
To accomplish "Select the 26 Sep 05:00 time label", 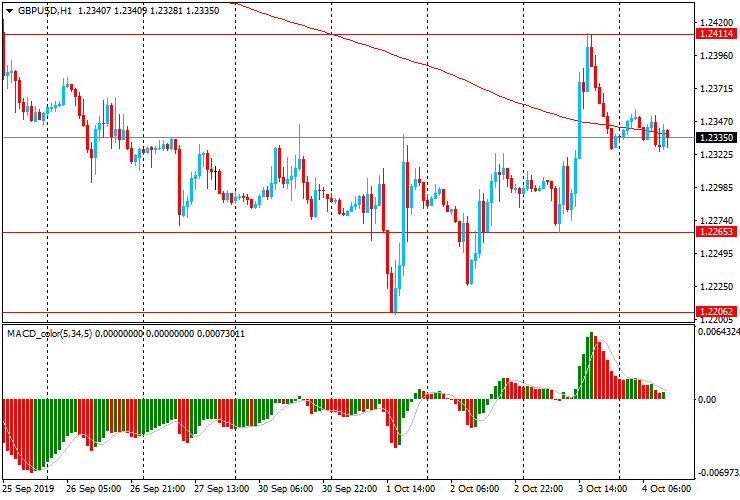I will 93,489.
